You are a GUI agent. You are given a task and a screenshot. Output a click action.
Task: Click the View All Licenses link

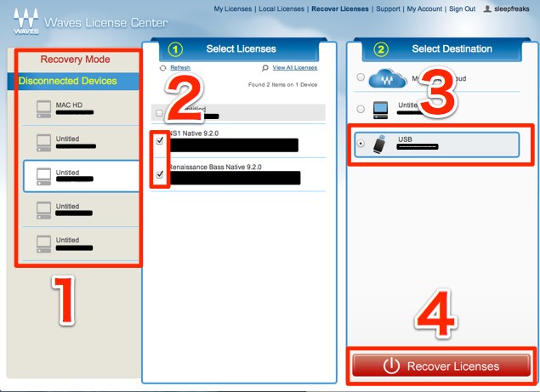pos(295,67)
